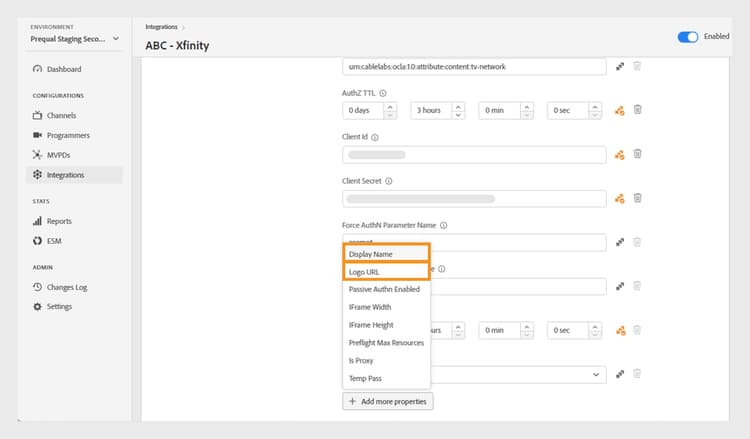Click the Add more properties button
The image size is (750, 439).
(x=387, y=401)
